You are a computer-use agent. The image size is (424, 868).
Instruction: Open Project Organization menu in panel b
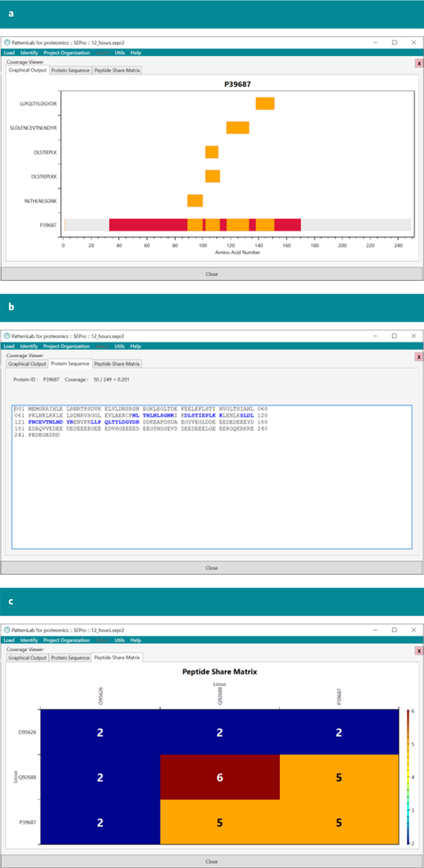click(x=66, y=346)
